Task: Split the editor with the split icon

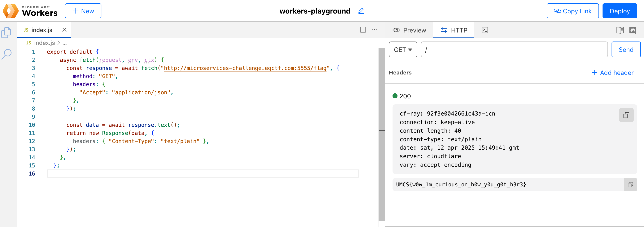Action: pos(363,30)
